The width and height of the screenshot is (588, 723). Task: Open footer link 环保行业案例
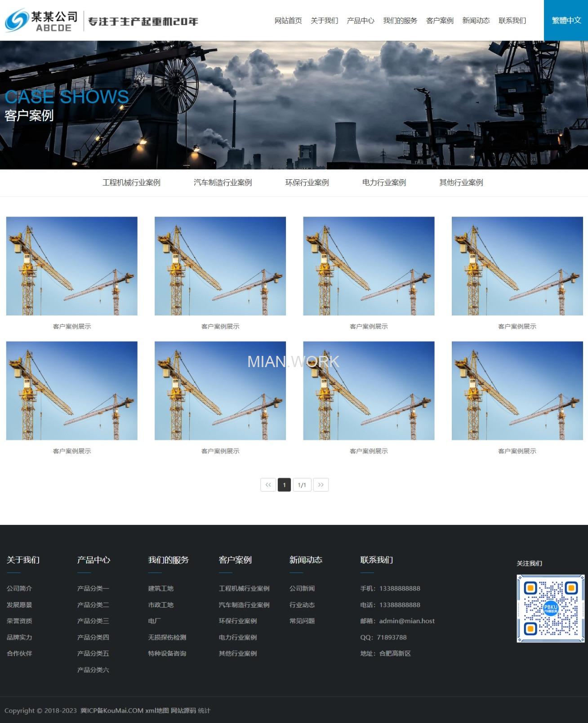[x=238, y=621]
